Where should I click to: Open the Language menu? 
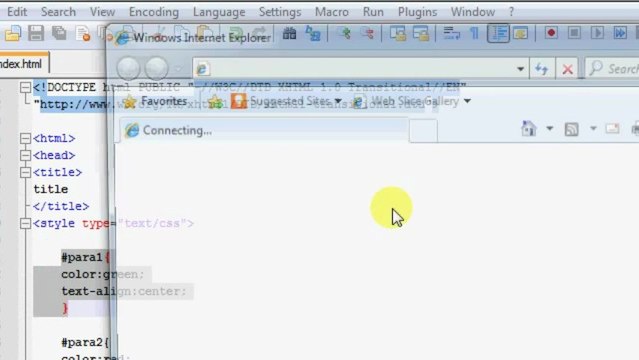coord(219,12)
